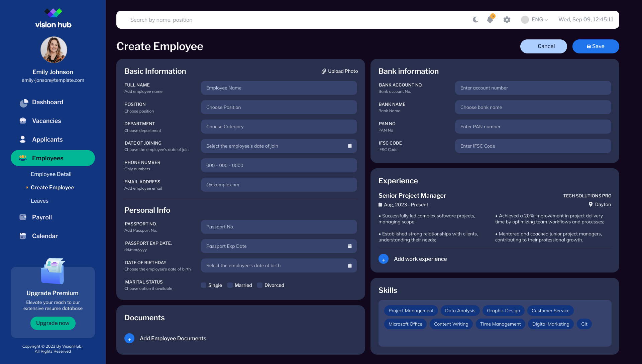Open Employee Detail submenu
The height and width of the screenshot is (364, 642).
coord(51,174)
